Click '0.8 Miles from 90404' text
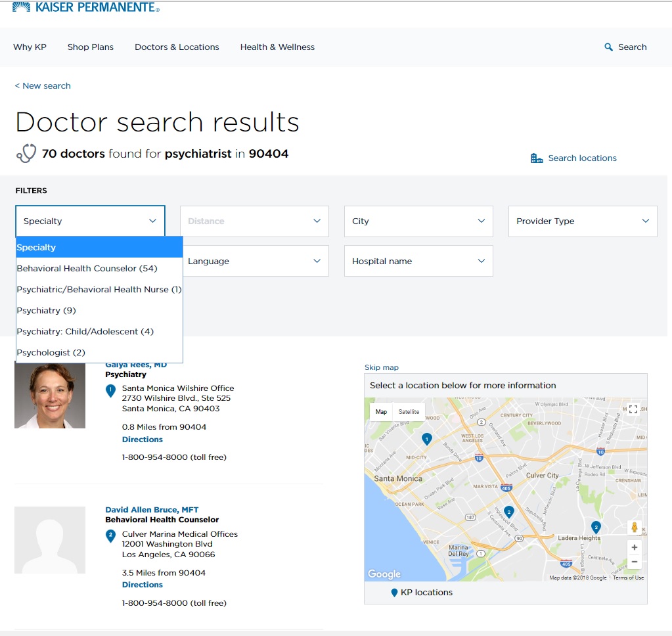This screenshot has width=672, height=636. 164,427
